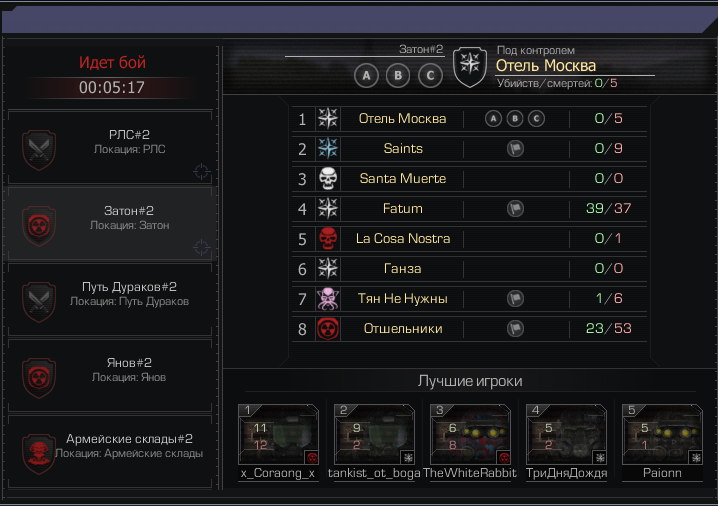Select capture point C in header
The image size is (718, 506).
tap(430, 76)
